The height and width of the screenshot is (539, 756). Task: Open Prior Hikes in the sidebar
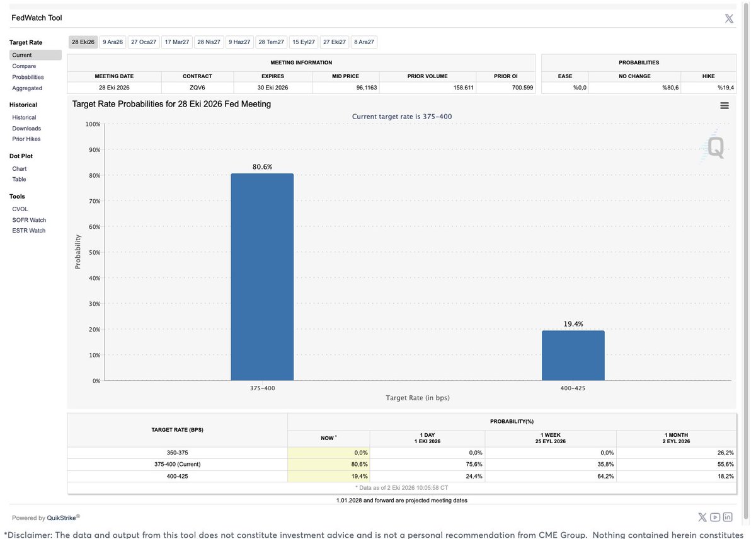click(26, 139)
